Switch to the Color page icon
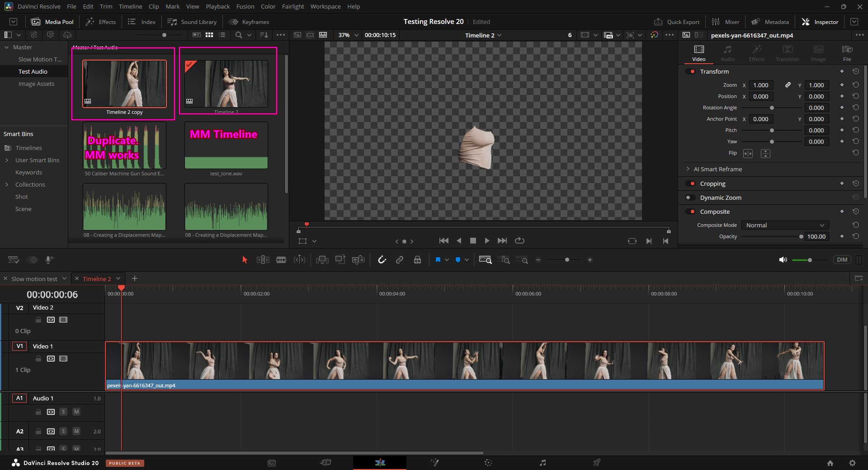Viewport: 868px width, 470px height. [x=488, y=463]
